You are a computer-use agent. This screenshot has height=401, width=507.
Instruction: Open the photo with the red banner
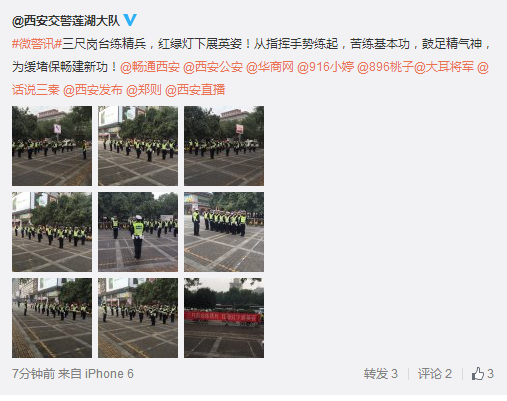click(x=224, y=318)
